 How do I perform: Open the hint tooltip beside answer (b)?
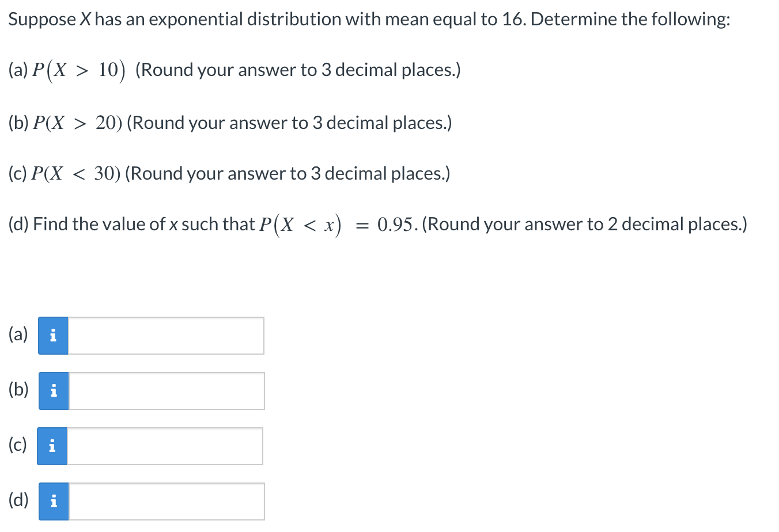pyautogui.click(x=53, y=390)
